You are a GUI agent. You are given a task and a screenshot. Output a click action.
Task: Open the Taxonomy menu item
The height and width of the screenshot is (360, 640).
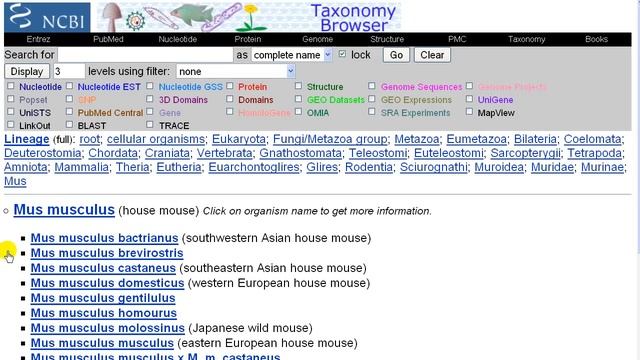pos(527,39)
